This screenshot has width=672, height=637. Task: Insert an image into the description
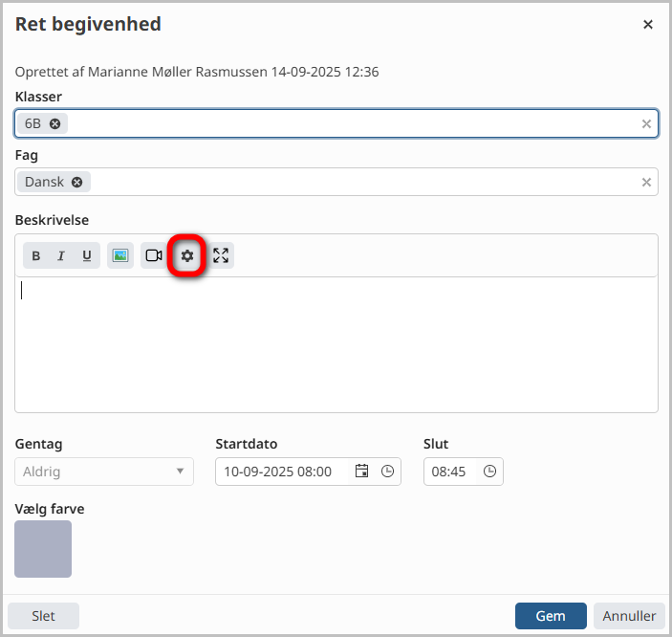click(120, 255)
